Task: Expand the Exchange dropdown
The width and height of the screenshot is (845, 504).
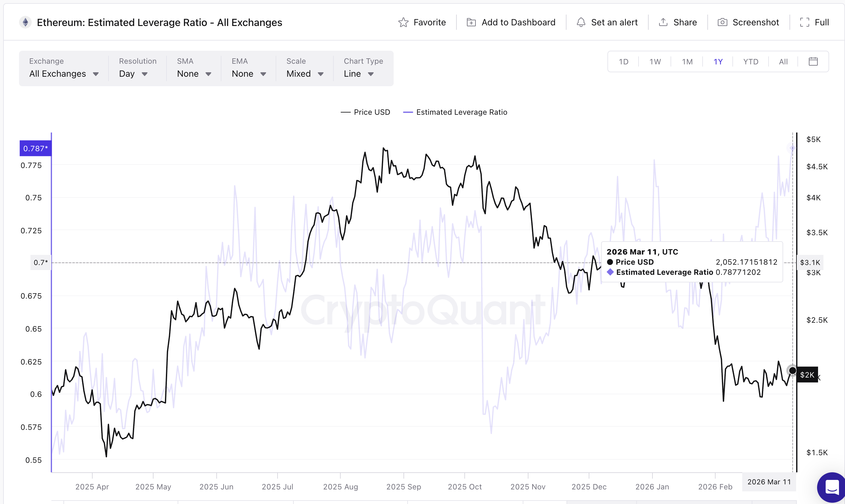Action: [x=63, y=74]
